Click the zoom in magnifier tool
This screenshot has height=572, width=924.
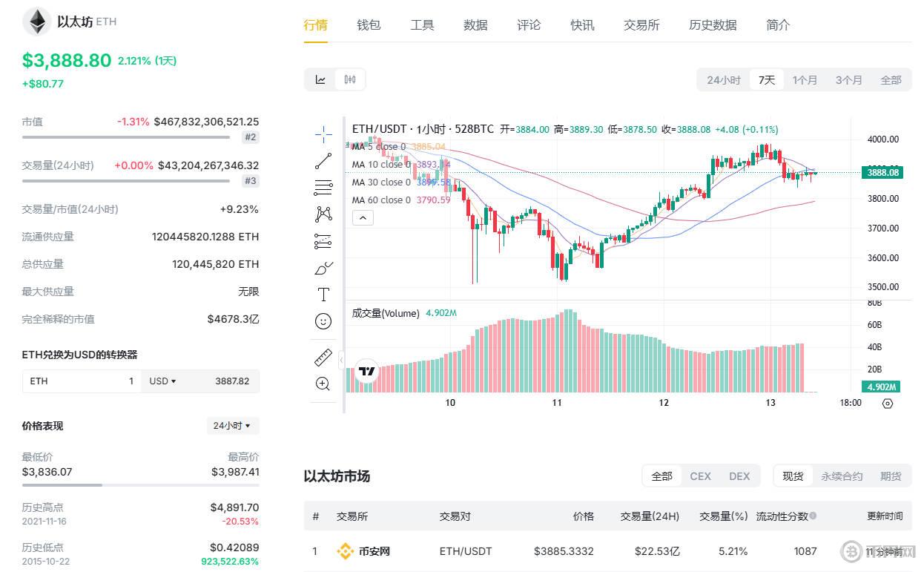[x=323, y=384]
